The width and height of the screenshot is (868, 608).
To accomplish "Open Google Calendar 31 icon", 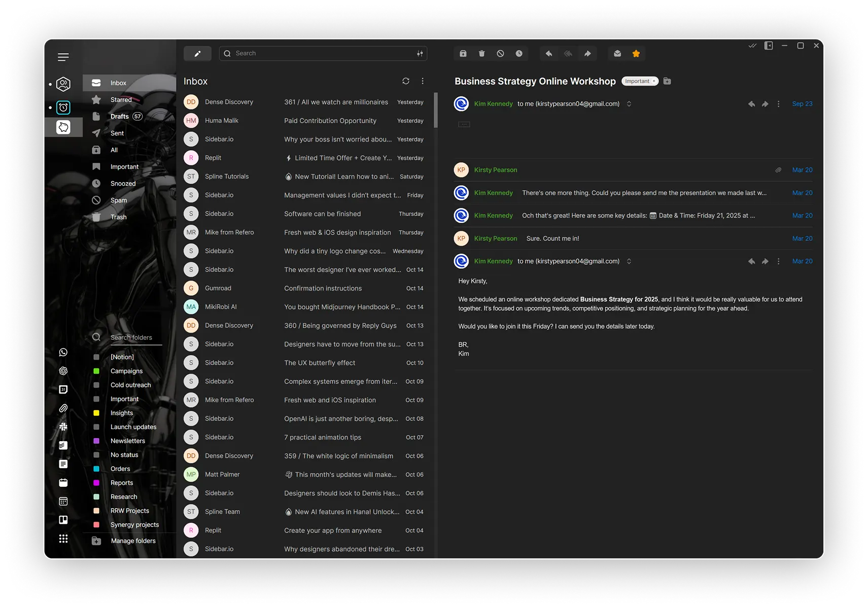I will [63, 389].
